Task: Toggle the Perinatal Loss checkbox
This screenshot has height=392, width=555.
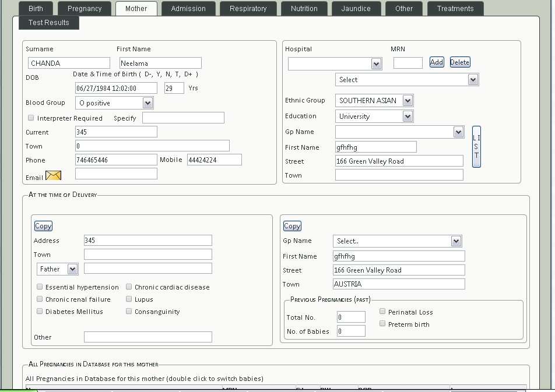Action: tap(382, 312)
